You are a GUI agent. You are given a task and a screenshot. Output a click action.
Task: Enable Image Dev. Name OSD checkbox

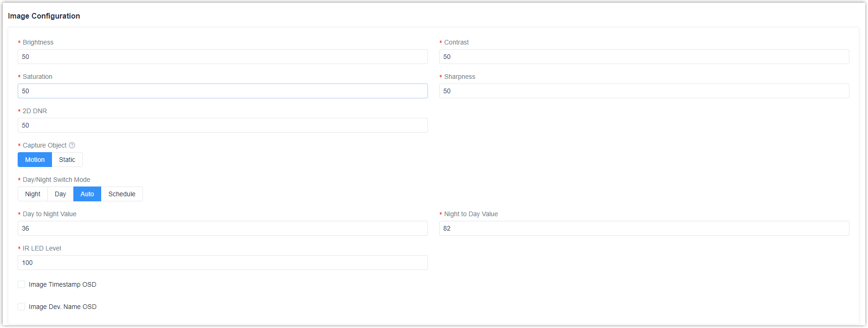21,307
